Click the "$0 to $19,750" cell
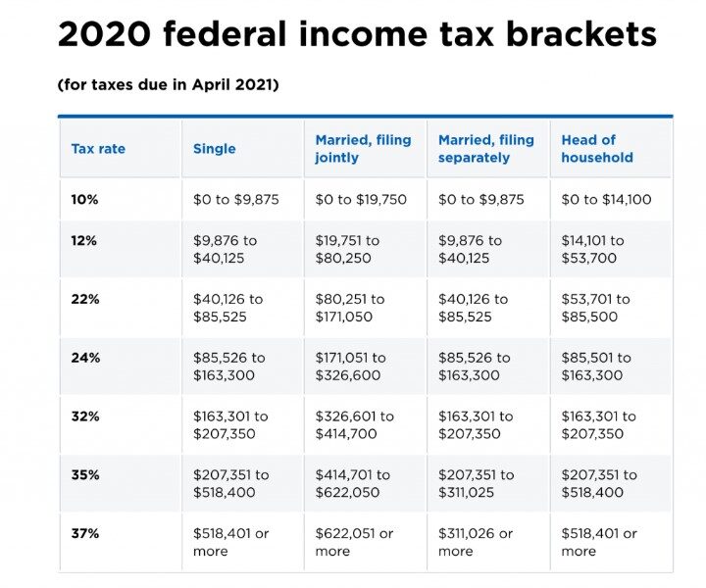 click(x=361, y=200)
